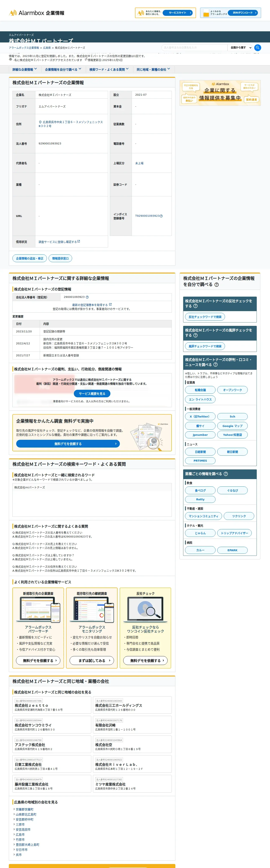
Task: Click the Yahoo!知恵袋 button
Action: pos(232,435)
